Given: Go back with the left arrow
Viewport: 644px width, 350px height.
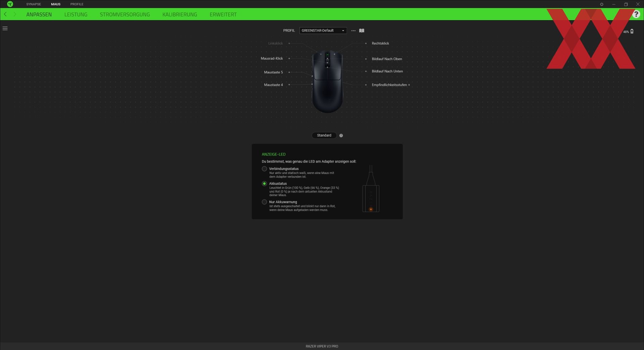Looking at the screenshot, I should (x=5, y=14).
